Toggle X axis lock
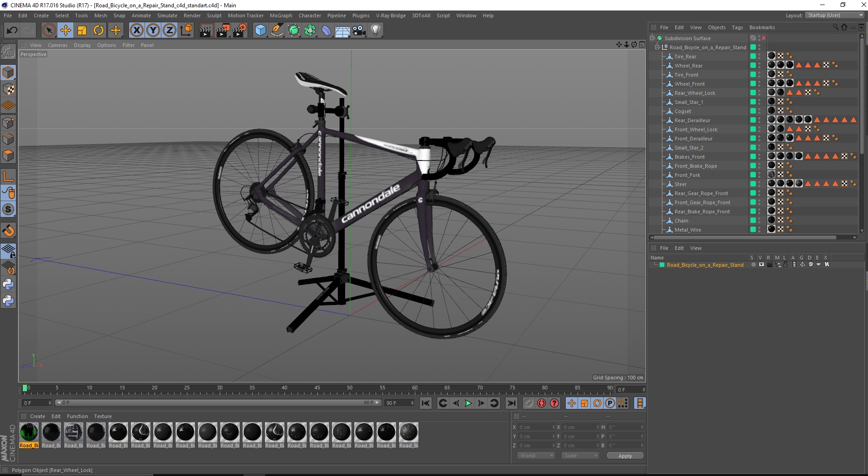Viewport: 868px width, 476px height. (x=136, y=31)
